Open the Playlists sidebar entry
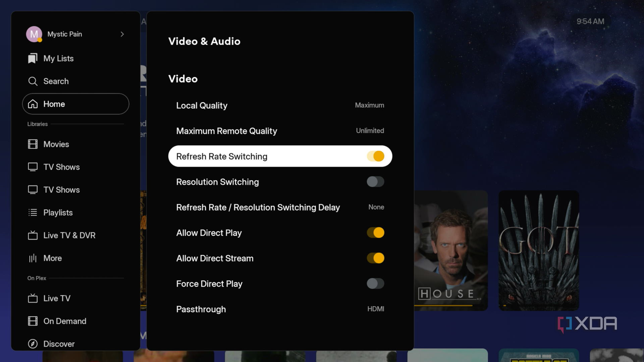 pos(58,212)
